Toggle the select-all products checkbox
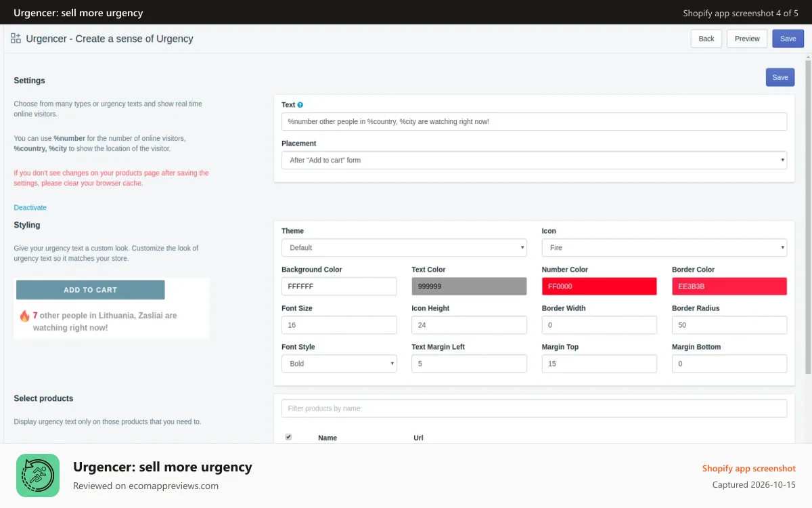Viewport: 812px width, 508px height. coord(288,437)
